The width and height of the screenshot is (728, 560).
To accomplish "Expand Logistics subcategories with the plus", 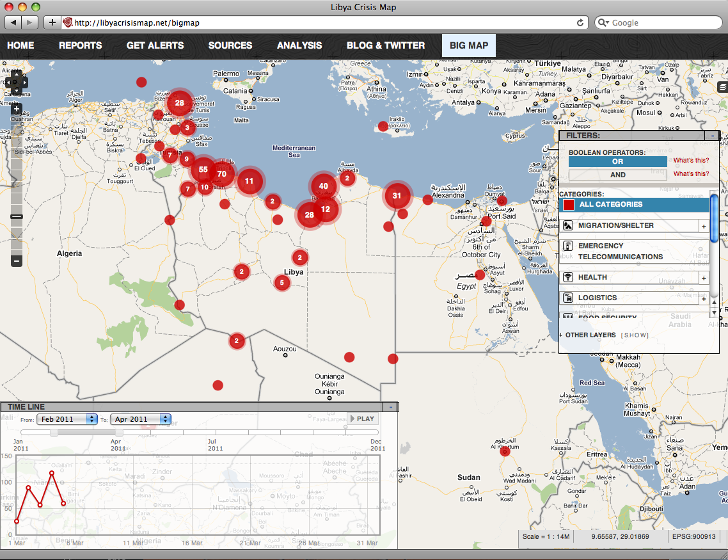I will (x=704, y=299).
